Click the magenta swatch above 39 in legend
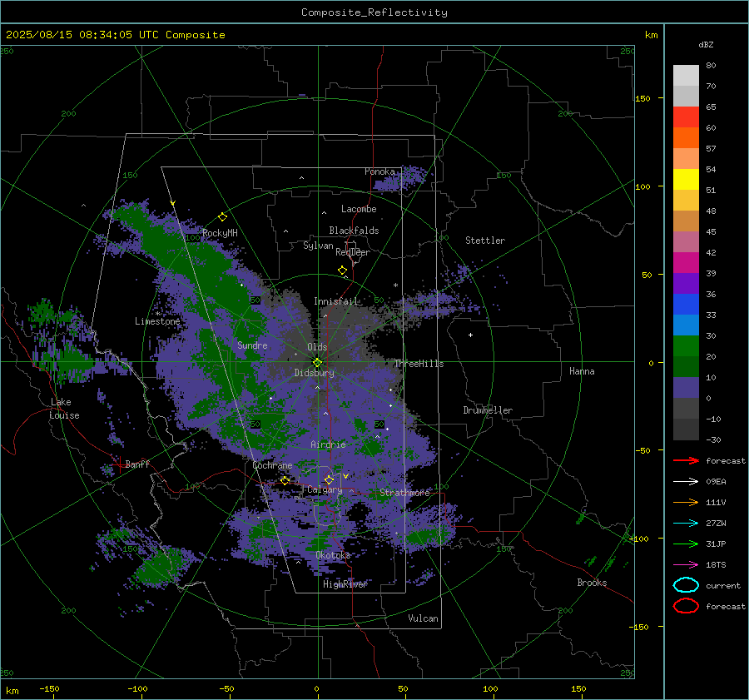This screenshot has height=700, width=749. click(x=686, y=262)
